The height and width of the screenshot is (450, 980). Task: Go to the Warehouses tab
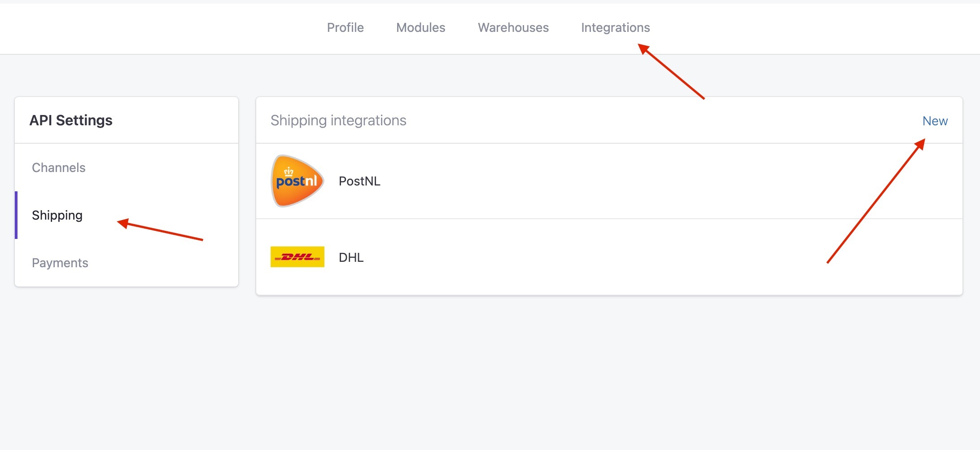pos(513,27)
